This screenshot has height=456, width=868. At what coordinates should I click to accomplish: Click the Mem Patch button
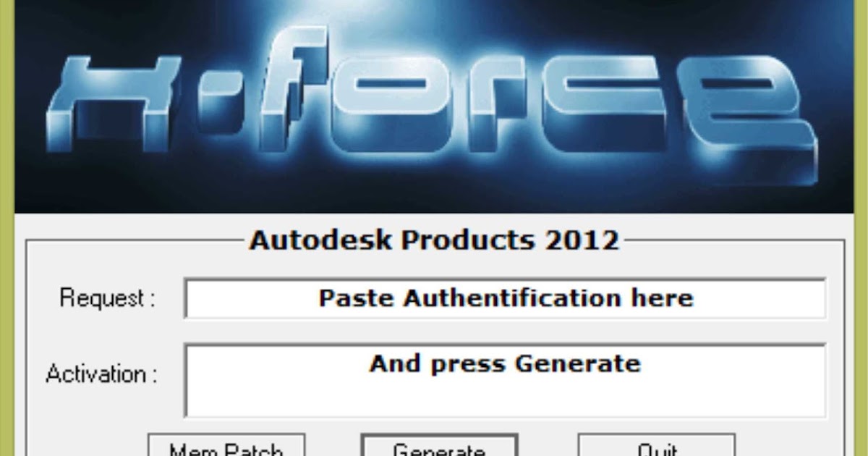(226, 444)
